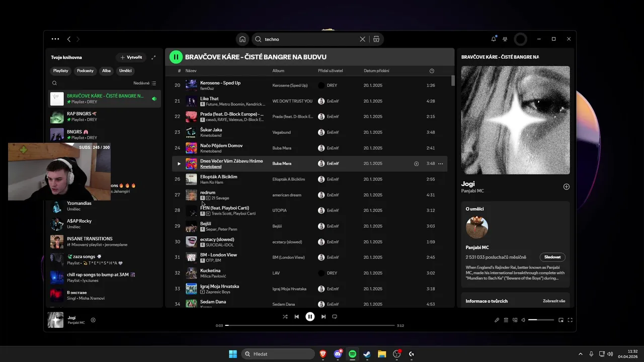Pause playlist using green header button
Screen dimensions: 644x362
click(176, 57)
